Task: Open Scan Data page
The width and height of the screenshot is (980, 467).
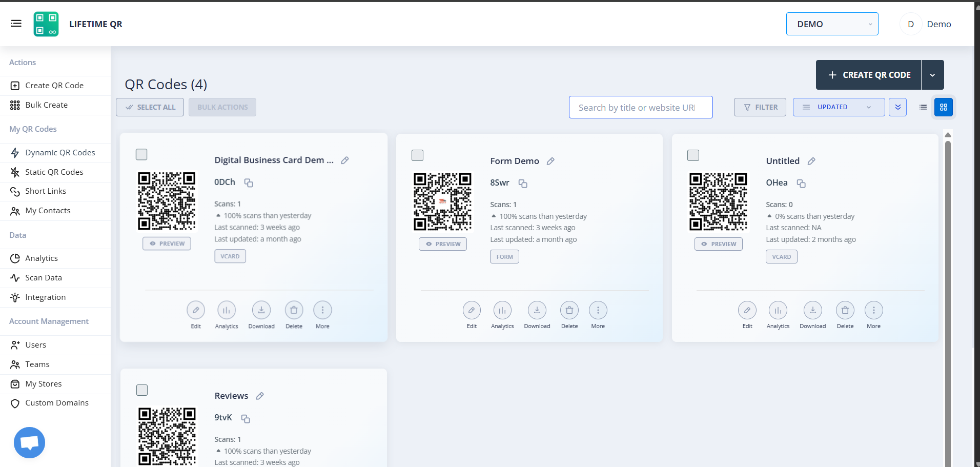Action: pyautogui.click(x=55, y=278)
